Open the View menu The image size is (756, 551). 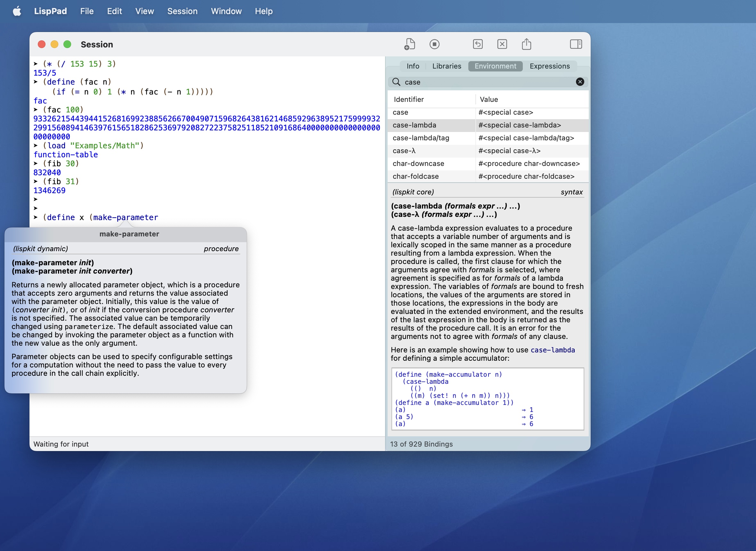click(x=144, y=11)
